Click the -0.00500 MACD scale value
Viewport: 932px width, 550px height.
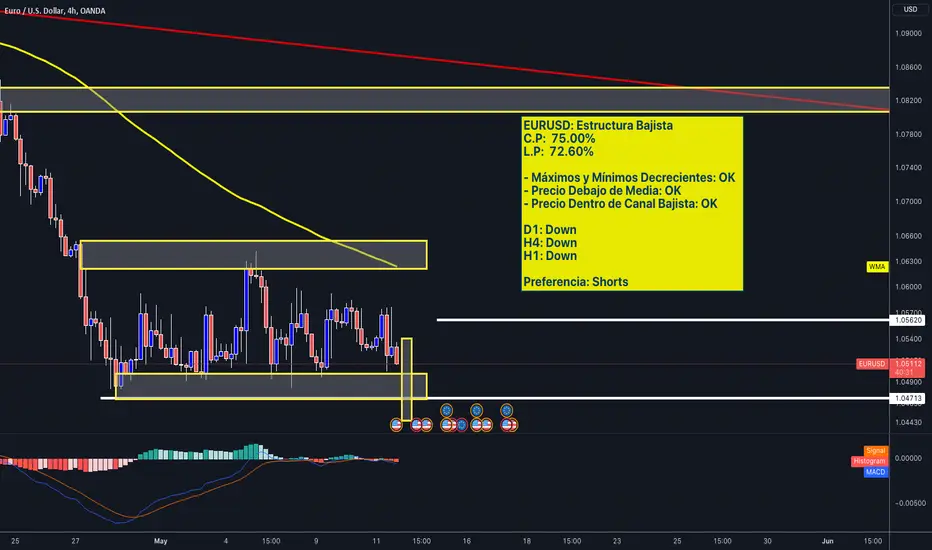(x=909, y=503)
